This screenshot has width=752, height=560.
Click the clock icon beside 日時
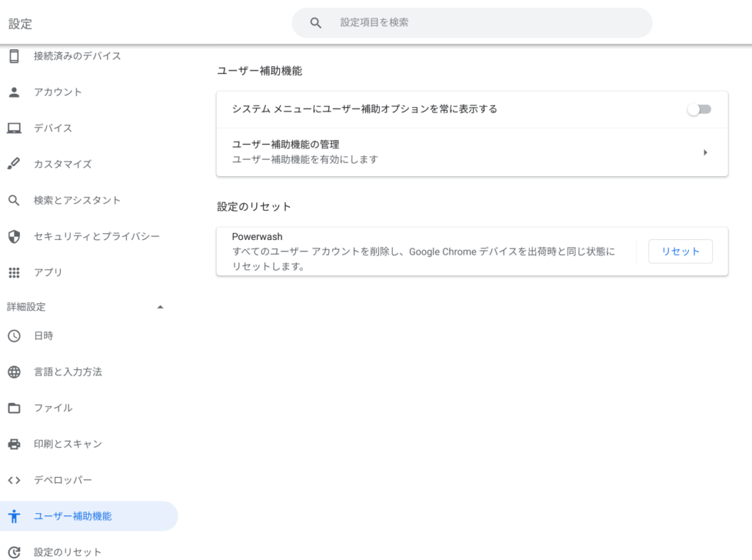point(14,335)
